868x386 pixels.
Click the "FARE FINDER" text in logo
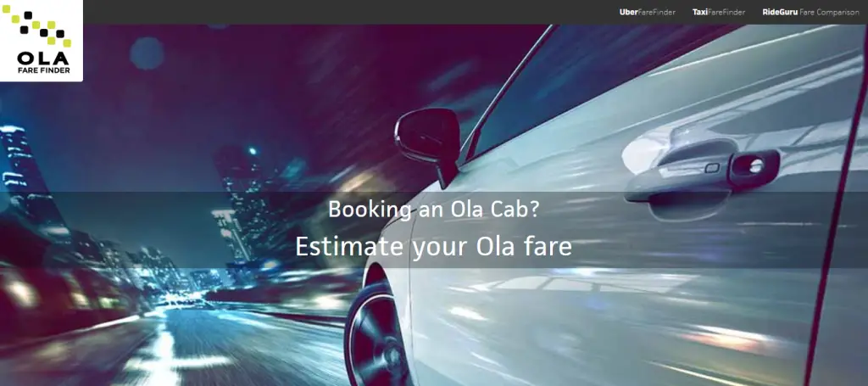tap(43, 70)
